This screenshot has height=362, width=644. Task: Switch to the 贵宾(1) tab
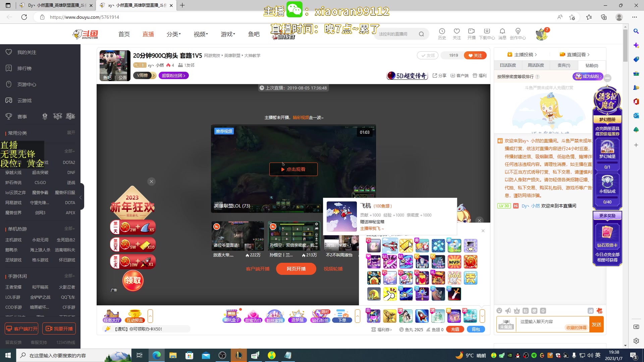coord(564,65)
